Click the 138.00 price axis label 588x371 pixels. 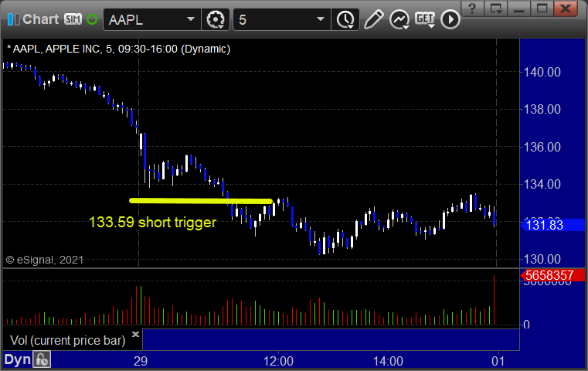coord(542,110)
